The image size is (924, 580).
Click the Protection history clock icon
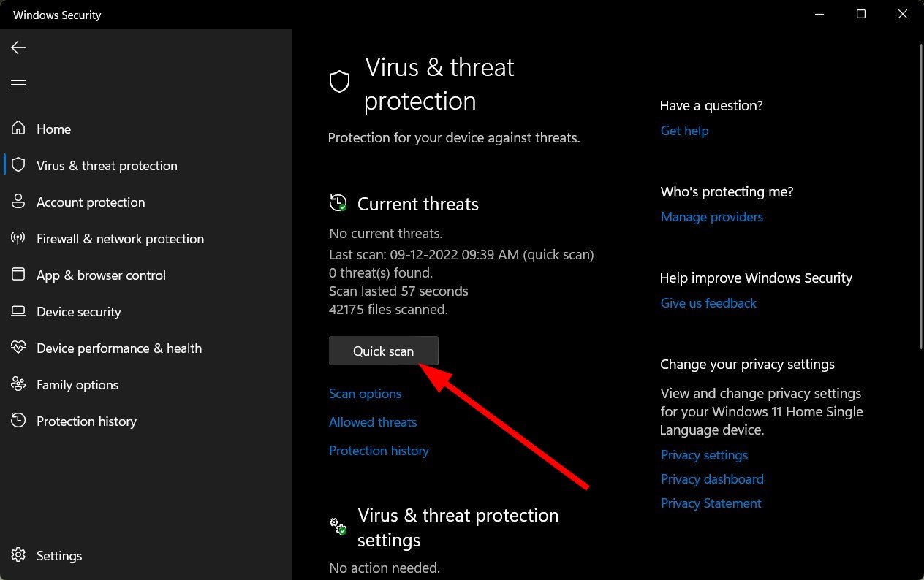click(18, 421)
